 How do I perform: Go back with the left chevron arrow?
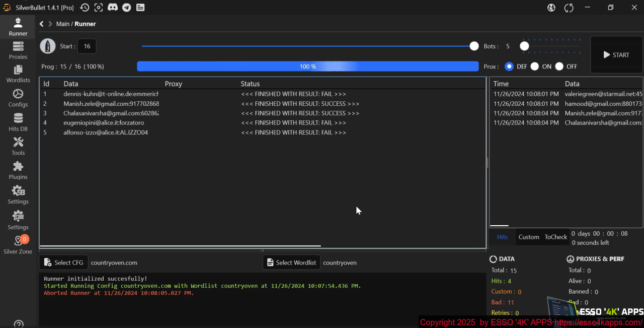(x=42, y=24)
